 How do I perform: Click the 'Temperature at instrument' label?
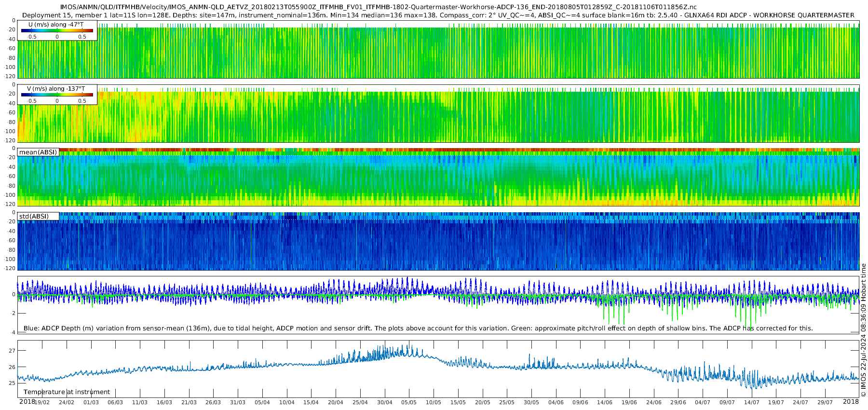pyautogui.click(x=67, y=392)
